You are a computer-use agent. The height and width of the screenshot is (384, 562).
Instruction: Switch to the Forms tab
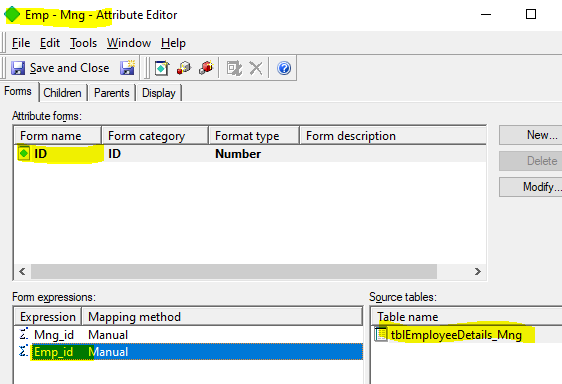click(18, 91)
